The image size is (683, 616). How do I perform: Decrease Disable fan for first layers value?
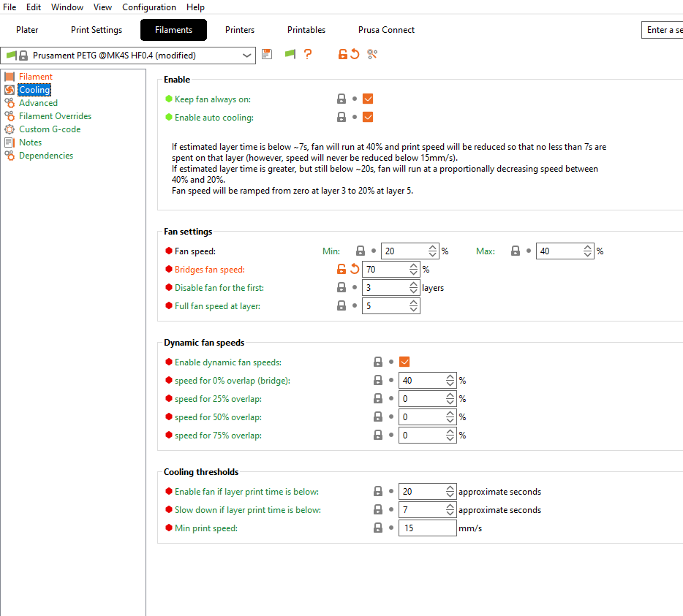[x=414, y=292]
